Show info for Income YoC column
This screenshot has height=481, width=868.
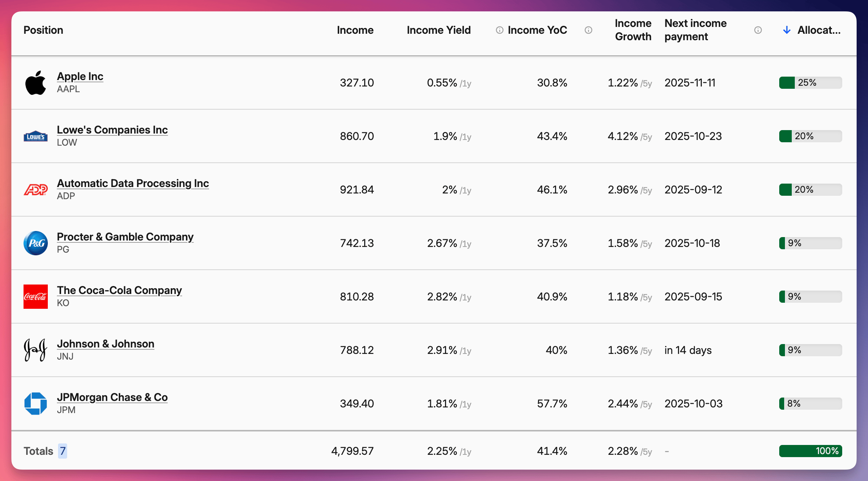[500, 30]
